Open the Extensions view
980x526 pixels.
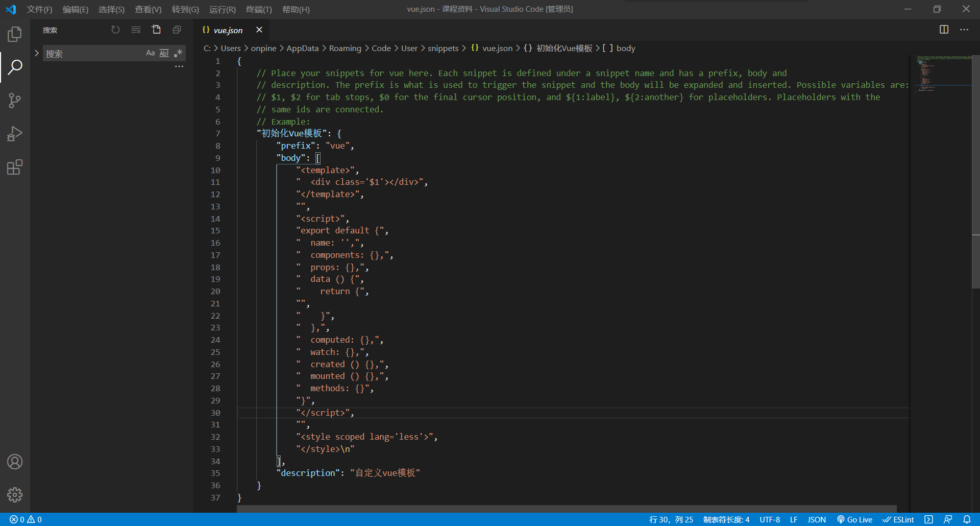click(15, 168)
